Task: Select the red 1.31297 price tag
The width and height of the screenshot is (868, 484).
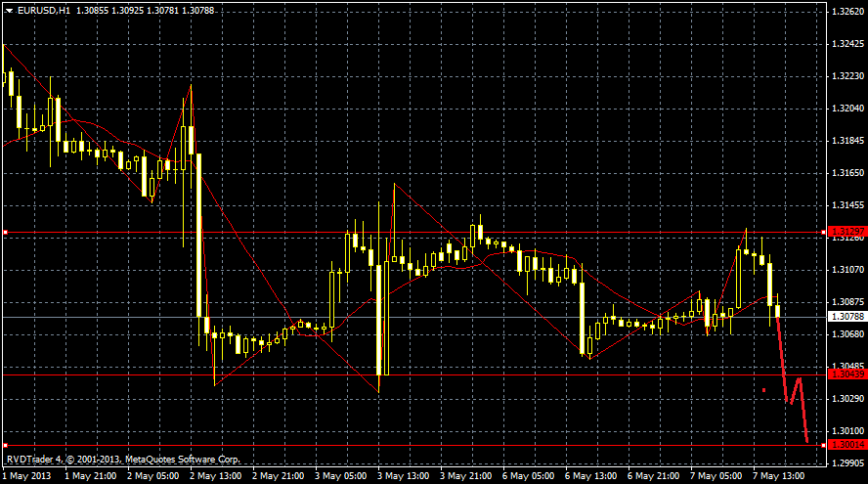Action: click(846, 232)
